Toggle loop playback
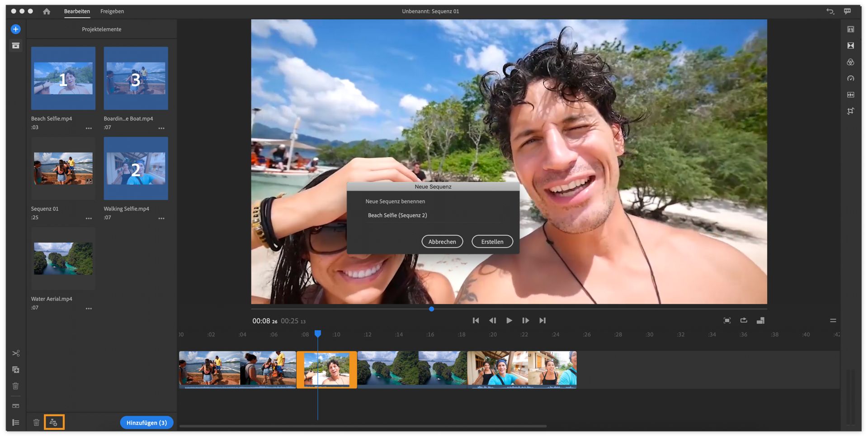868x438 pixels. pyautogui.click(x=744, y=320)
